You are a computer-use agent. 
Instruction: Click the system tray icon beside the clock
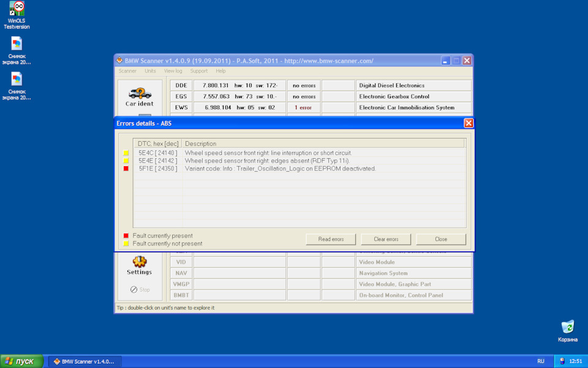pos(562,361)
